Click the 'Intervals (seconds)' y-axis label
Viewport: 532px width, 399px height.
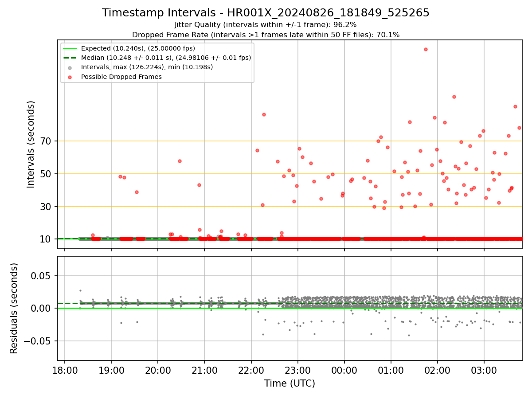coord(31,144)
